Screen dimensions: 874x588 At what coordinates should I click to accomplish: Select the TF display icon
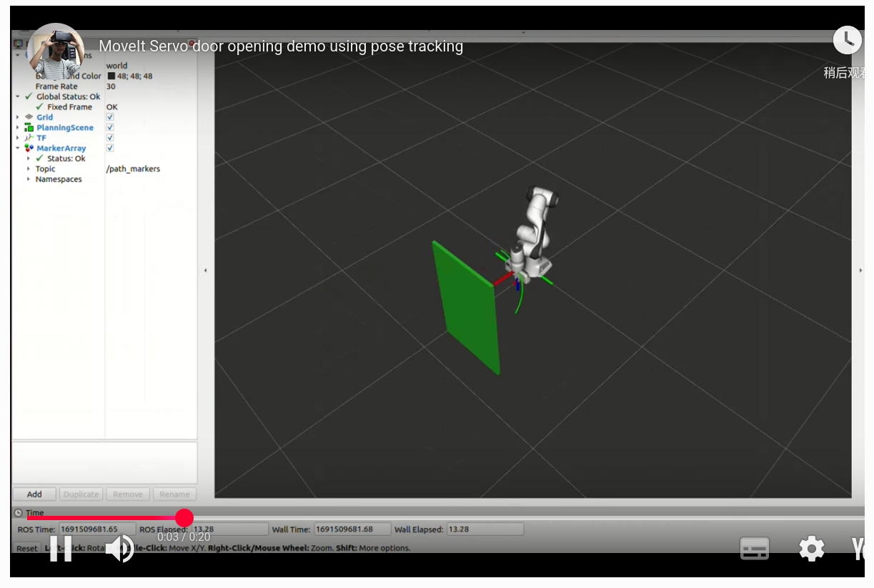[x=29, y=137]
